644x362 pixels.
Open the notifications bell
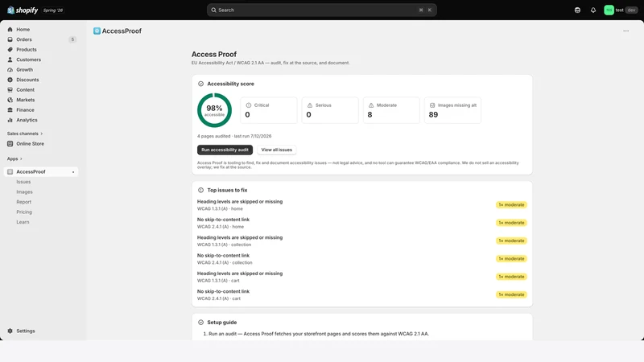coord(593,10)
